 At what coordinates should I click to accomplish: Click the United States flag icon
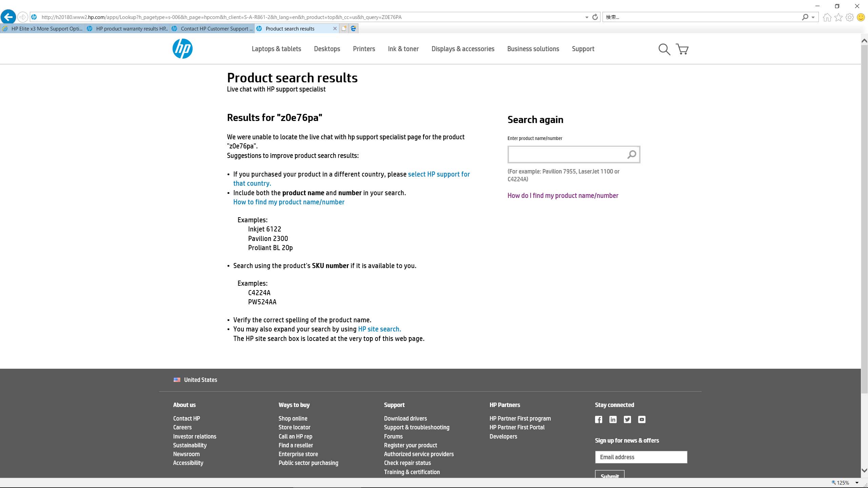pos(177,380)
